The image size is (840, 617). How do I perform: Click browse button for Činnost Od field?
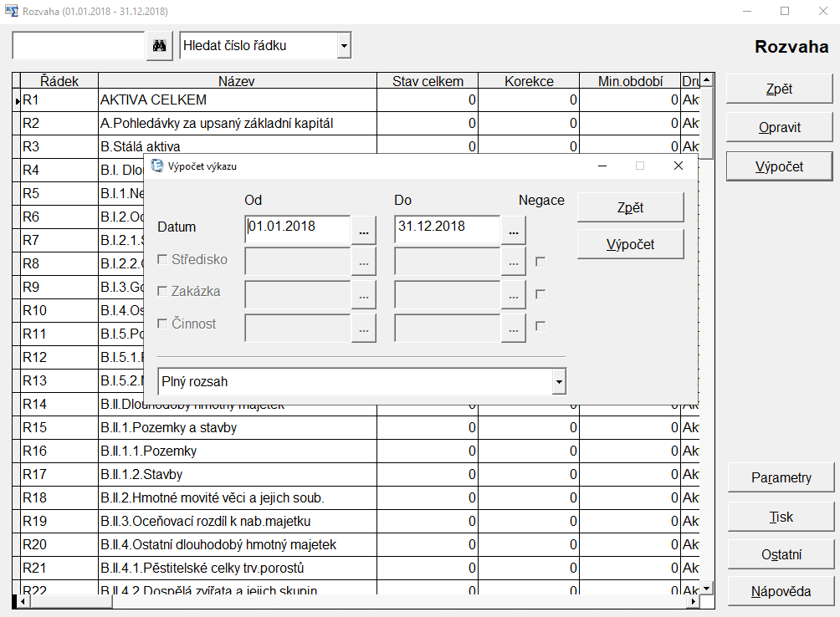click(x=364, y=328)
